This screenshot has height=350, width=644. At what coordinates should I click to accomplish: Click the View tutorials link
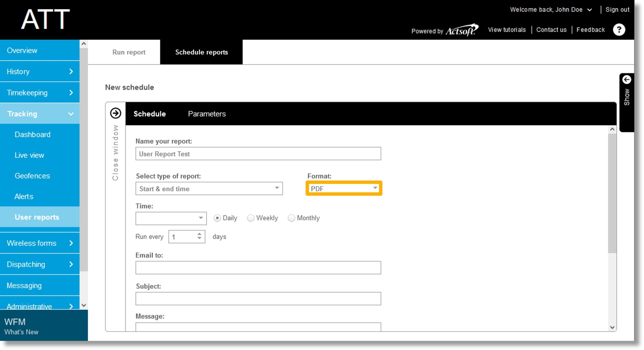click(507, 29)
